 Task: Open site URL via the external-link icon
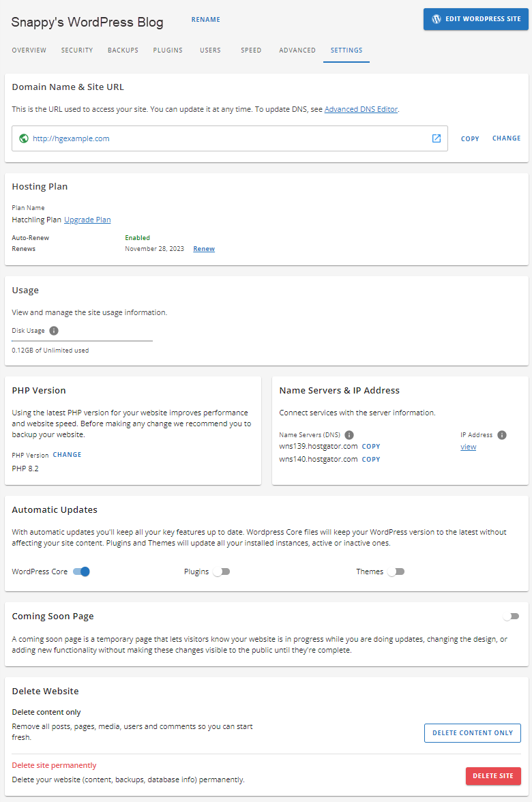pyautogui.click(x=436, y=138)
